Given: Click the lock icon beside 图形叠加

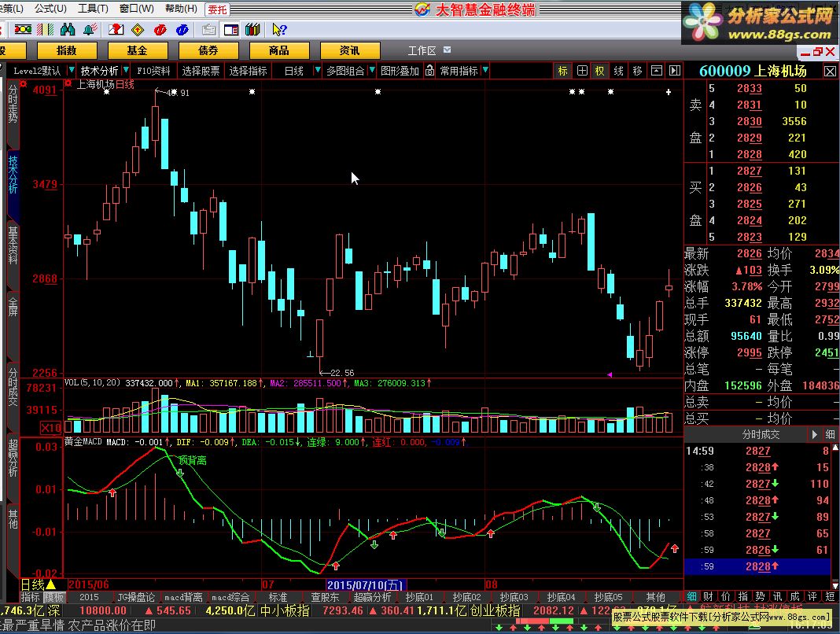Looking at the screenshot, I should tap(429, 70).
